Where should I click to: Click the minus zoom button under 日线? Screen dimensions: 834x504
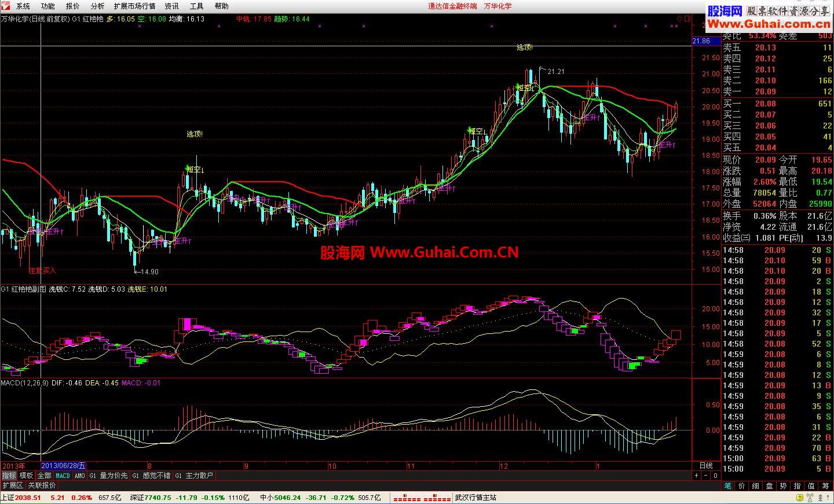(x=706, y=476)
